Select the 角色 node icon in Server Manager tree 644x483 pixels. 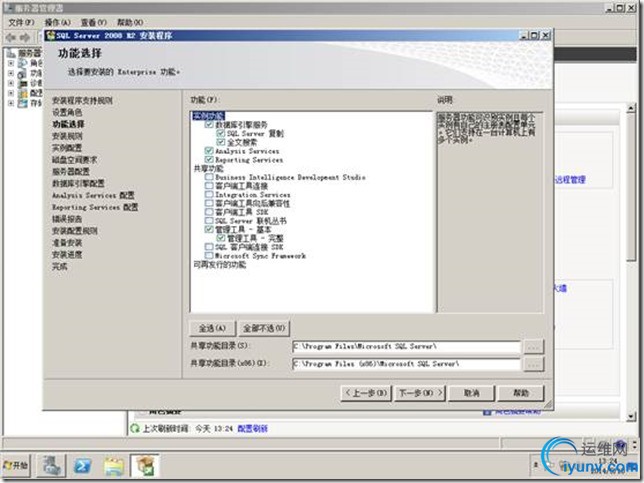pyautogui.click(x=23, y=63)
